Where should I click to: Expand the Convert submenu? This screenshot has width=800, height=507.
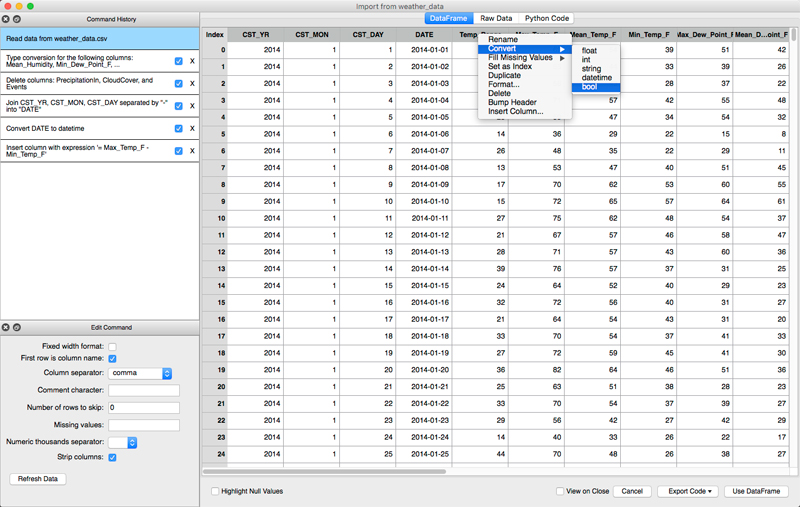pyautogui.click(x=524, y=48)
